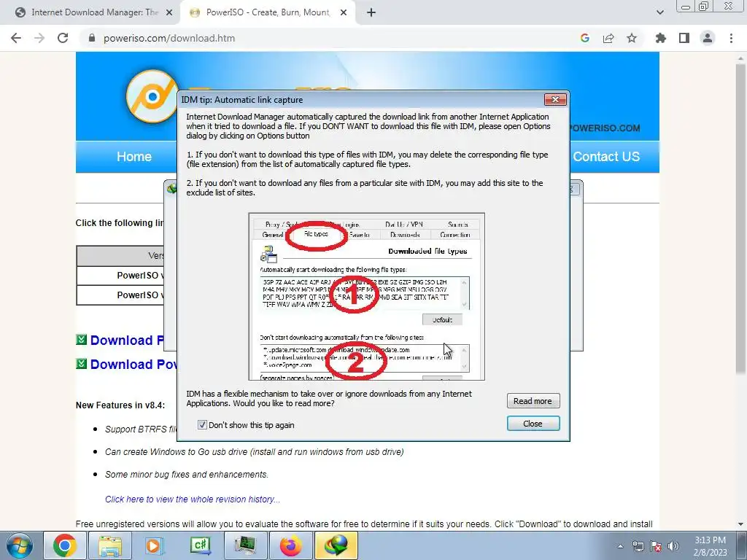Open the Google icon in address bar
This screenshot has height=560, width=747.
coord(585,38)
